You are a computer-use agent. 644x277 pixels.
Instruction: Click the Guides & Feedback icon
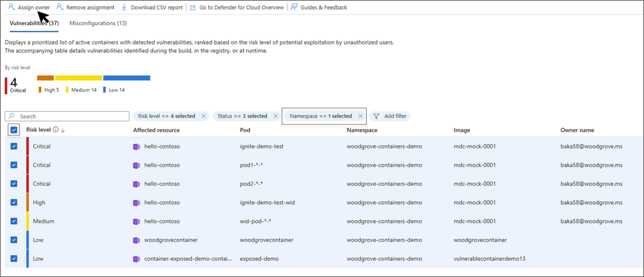point(294,7)
